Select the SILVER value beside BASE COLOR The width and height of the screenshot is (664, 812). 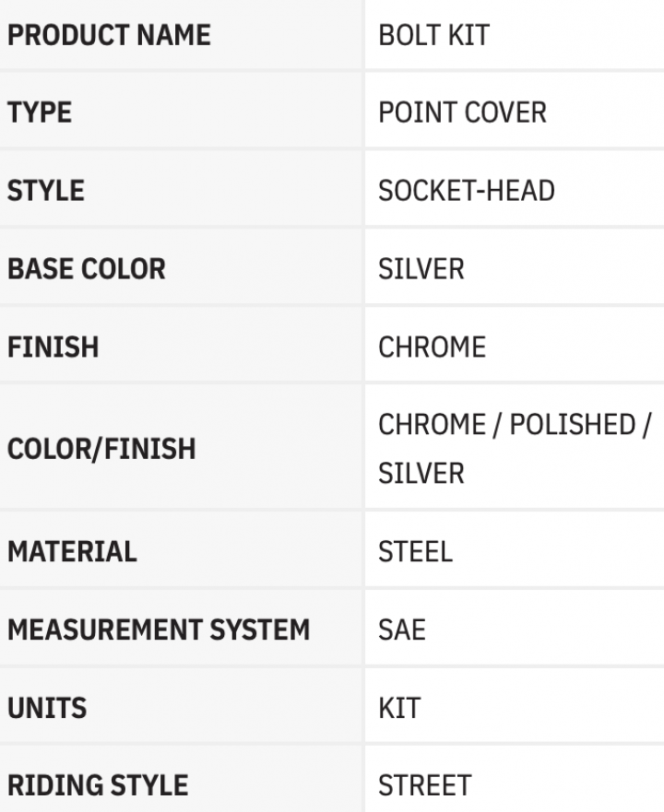click(421, 269)
